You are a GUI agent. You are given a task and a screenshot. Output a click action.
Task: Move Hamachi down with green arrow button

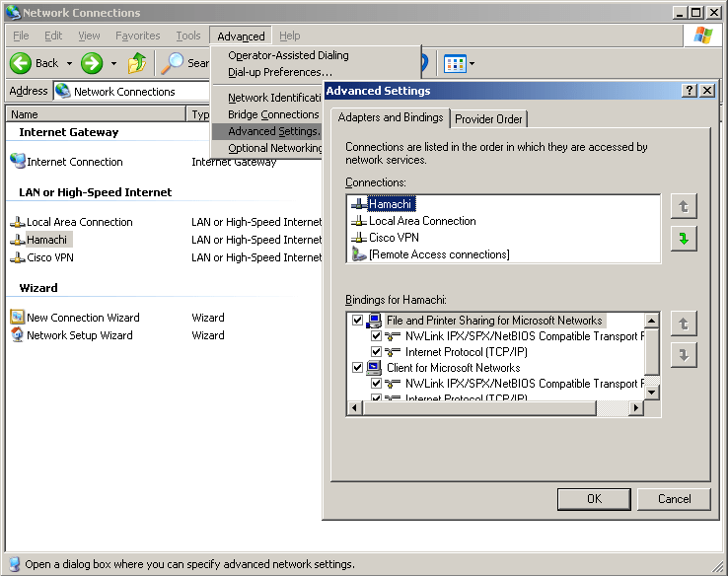[684, 239]
